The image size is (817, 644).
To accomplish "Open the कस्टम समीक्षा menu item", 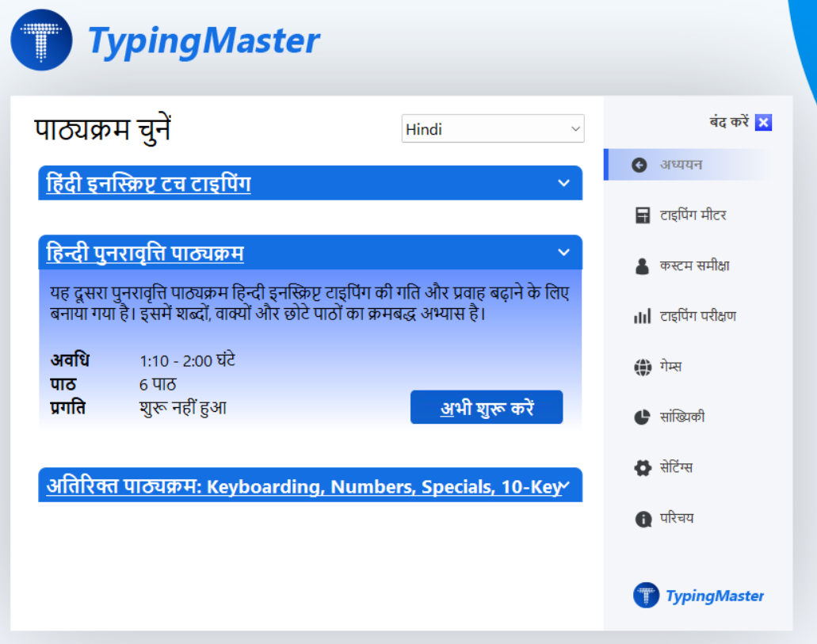I will [x=694, y=265].
